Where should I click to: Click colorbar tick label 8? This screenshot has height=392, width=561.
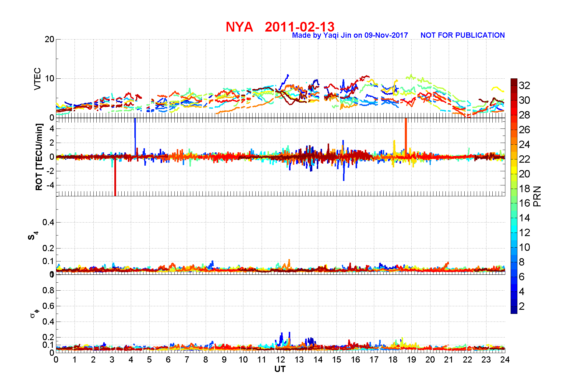(x=522, y=262)
